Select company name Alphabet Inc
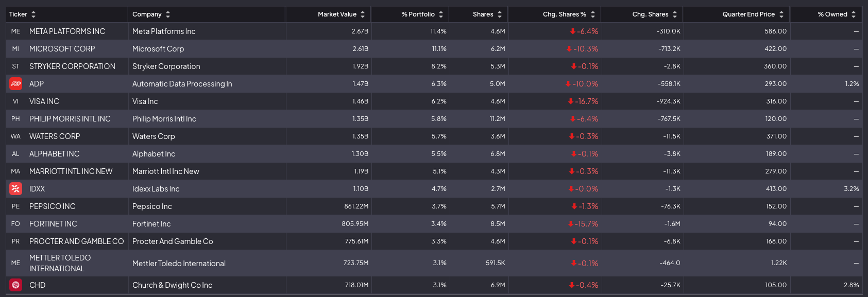Image resolution: width=868 pixels, height=297 pixels. tap(154, 154)
